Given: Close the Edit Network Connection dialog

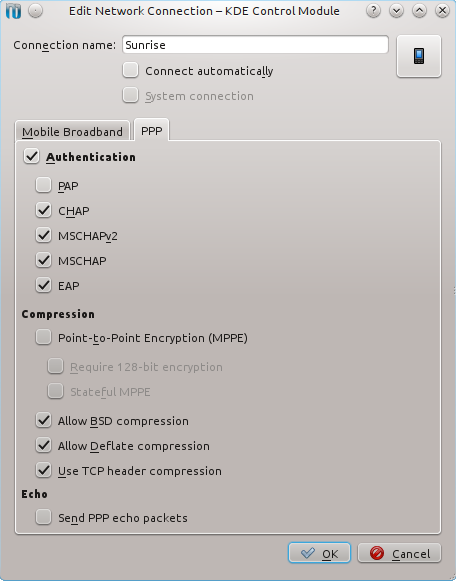Looking at the screenshot, I should tap(442, 11).
